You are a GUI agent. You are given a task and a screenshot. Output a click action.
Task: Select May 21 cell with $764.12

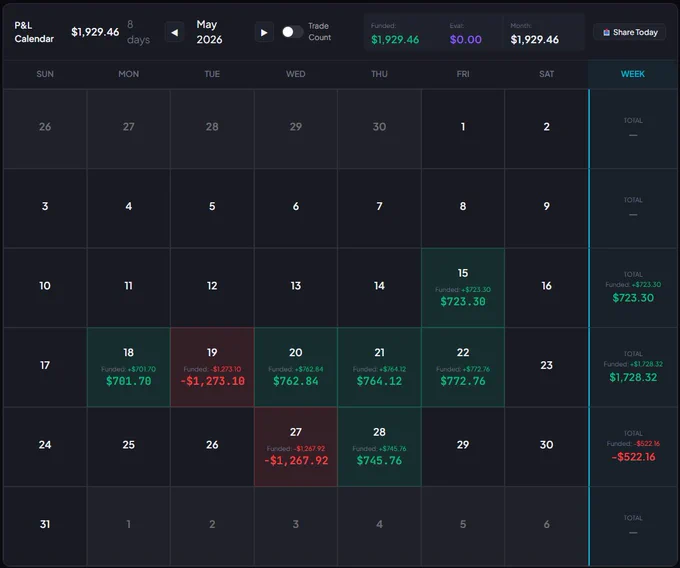pos(379,367)
